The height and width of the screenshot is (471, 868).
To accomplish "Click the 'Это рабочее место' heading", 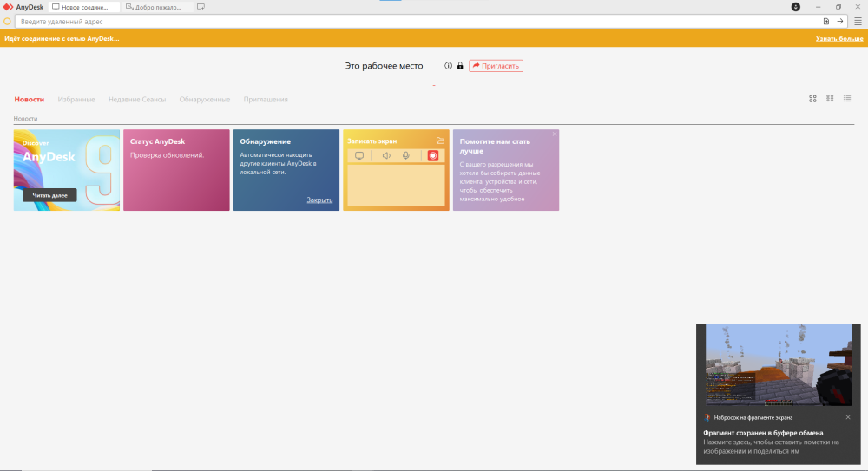I will click(x=385, y=66).
